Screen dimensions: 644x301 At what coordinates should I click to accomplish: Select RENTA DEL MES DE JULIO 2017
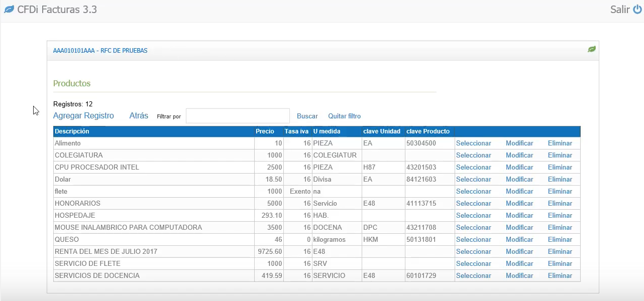coord(473,252)
